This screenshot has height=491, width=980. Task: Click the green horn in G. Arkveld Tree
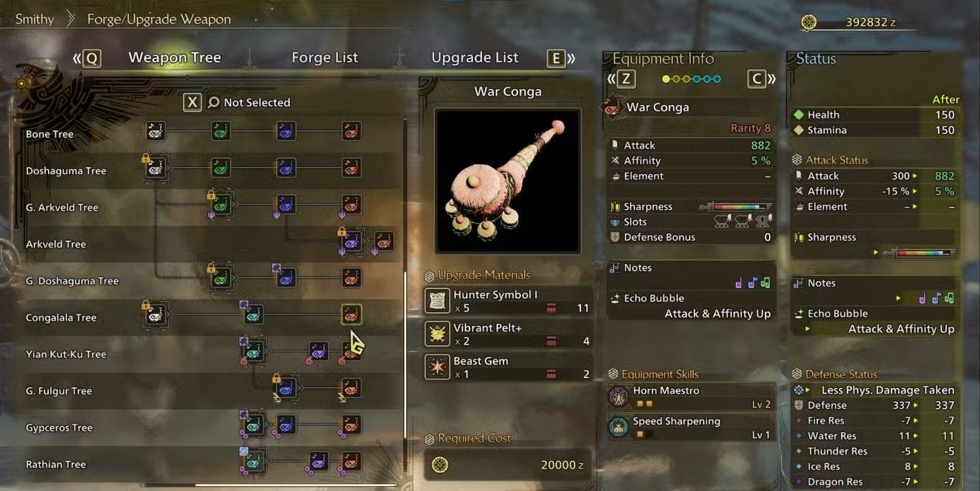221,204
